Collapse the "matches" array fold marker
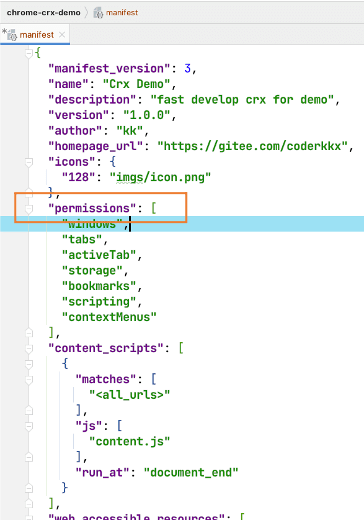Image resolution: width=364 pixels, height=520 pixels. coord(29,379)
